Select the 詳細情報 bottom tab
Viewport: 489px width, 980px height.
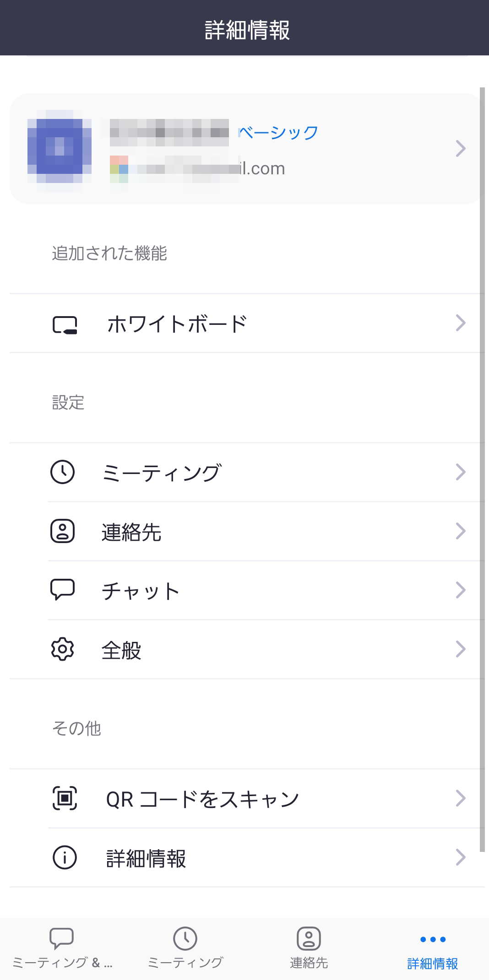(x=432, y=948)
